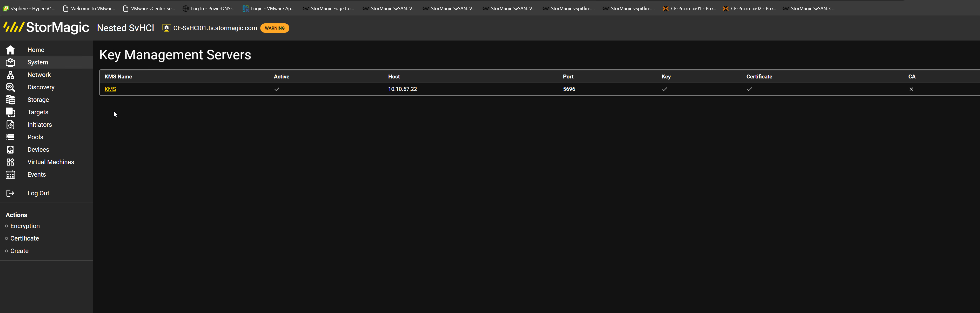
Task: Select System in the sidebar
Action: pos(38,62)
